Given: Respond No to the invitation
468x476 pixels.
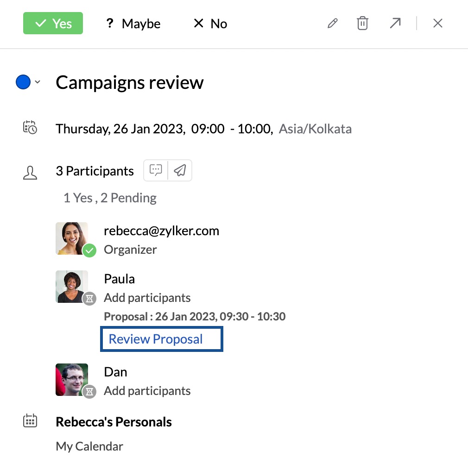Looking at the screenshot, I should [x=210, y=24].
